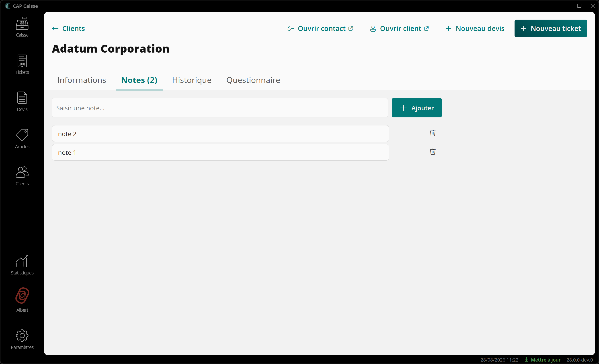Select the Notes (2) tab
Screen dimensions: 599x364
[139, 80]
